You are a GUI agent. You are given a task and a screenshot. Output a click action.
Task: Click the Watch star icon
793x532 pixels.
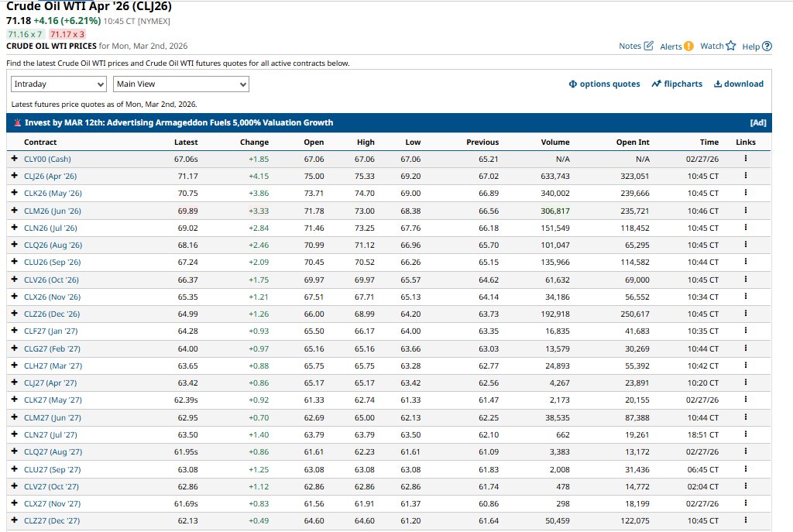tap(731, 46)
